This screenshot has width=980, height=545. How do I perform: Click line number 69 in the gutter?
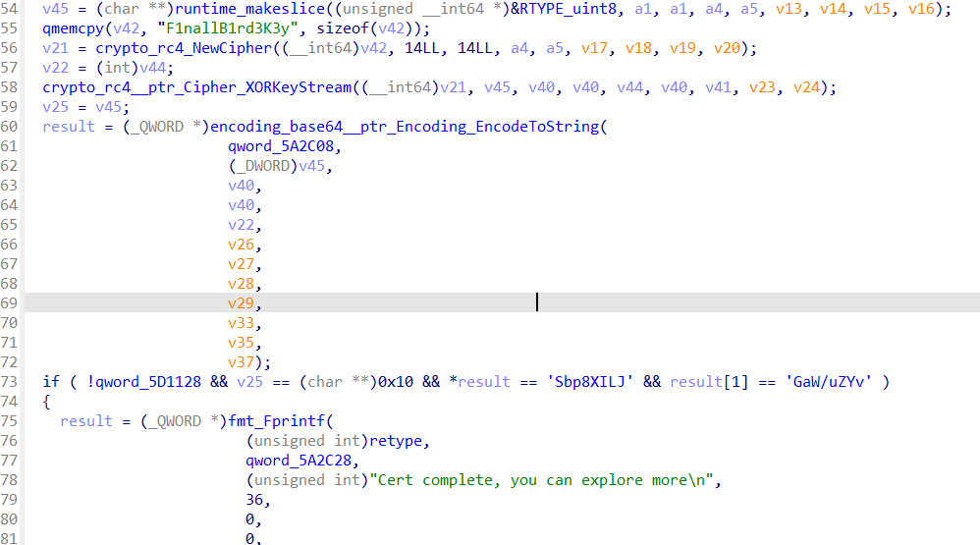click(10, 303)
